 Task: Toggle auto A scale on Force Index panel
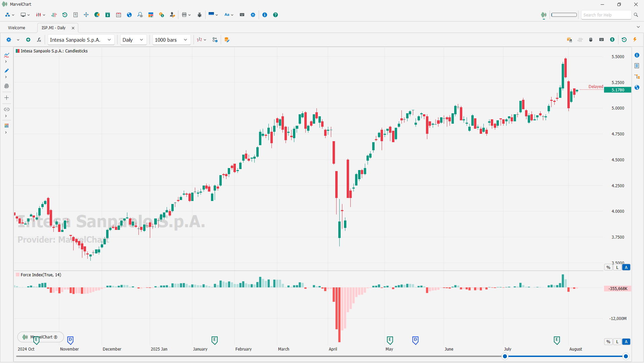(x=626, y=342)
